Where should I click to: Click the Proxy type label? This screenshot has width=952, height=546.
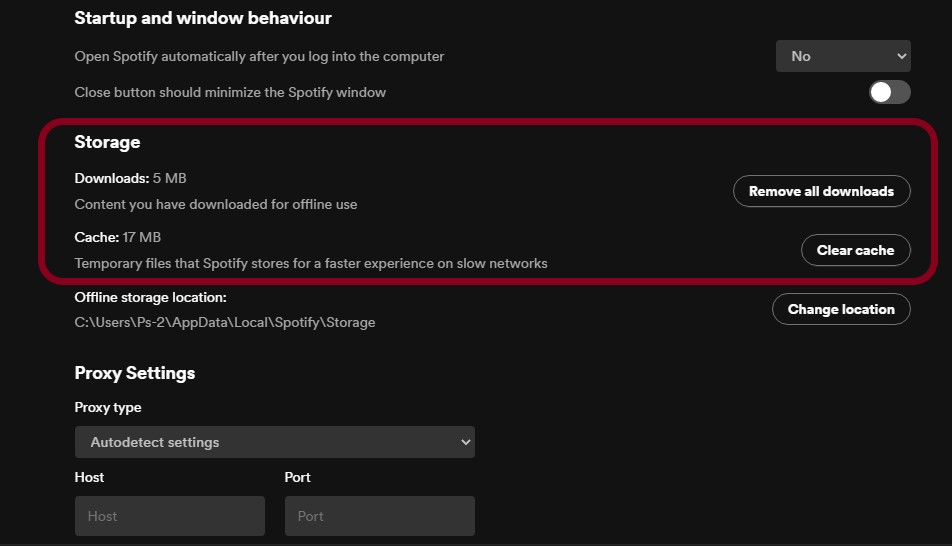tap(108, 407)
